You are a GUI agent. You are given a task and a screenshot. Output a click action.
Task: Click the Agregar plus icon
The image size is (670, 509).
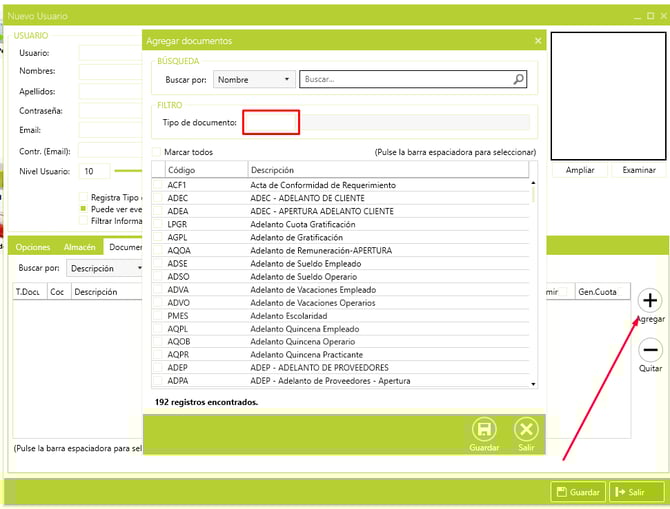[x=650, y=300]
